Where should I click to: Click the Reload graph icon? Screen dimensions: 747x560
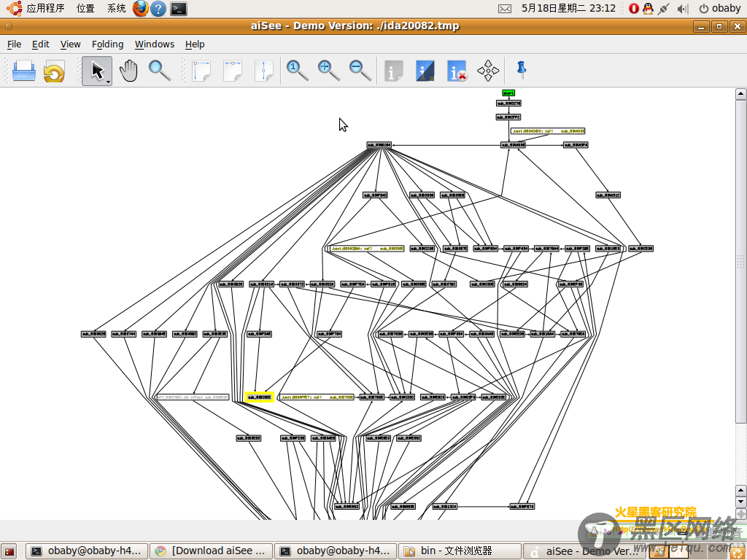(x=54, y=71)
